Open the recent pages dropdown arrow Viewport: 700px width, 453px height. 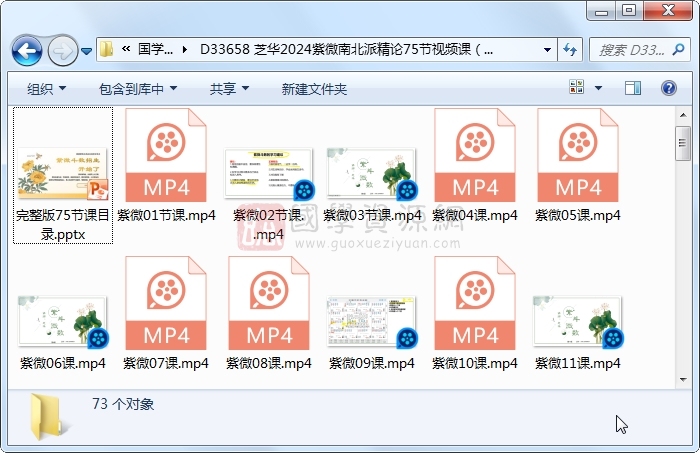tap(87, 51)
